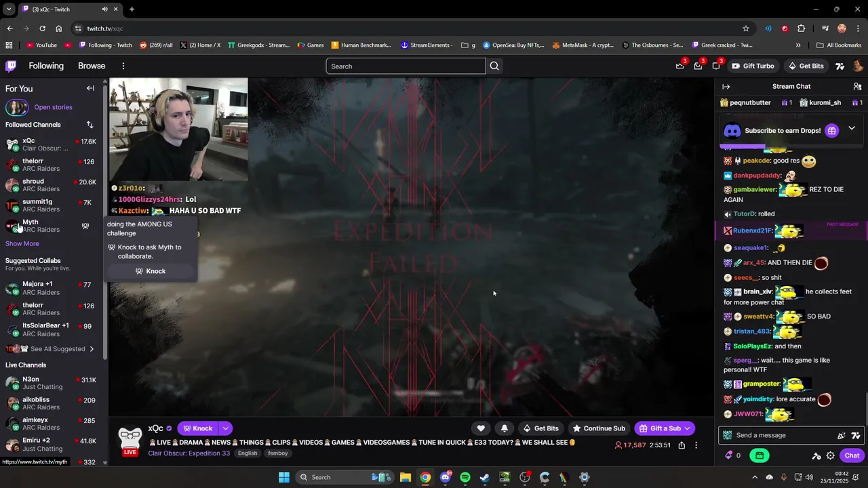The image size is (868, 488).
Task: Collapse the Stream Chat panel arrow
Action: pyautogui.click(x=726, y=87)
